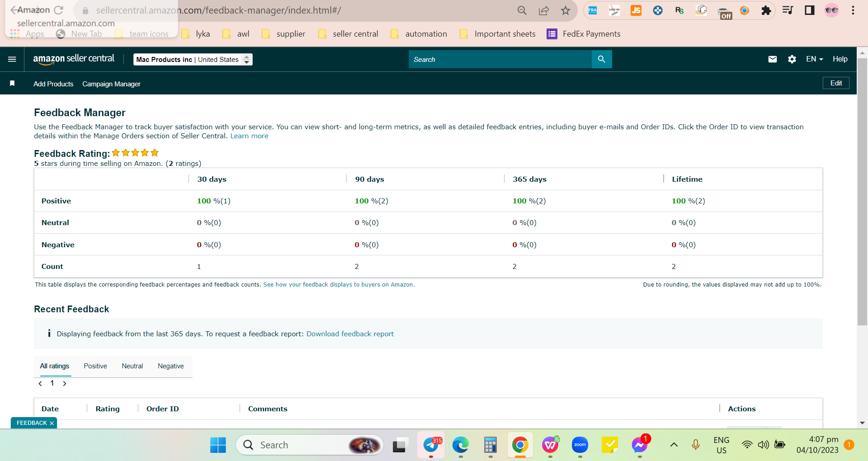Switch to the Negative tab
The image size is (868, 461).
click(x=170, y=366)
